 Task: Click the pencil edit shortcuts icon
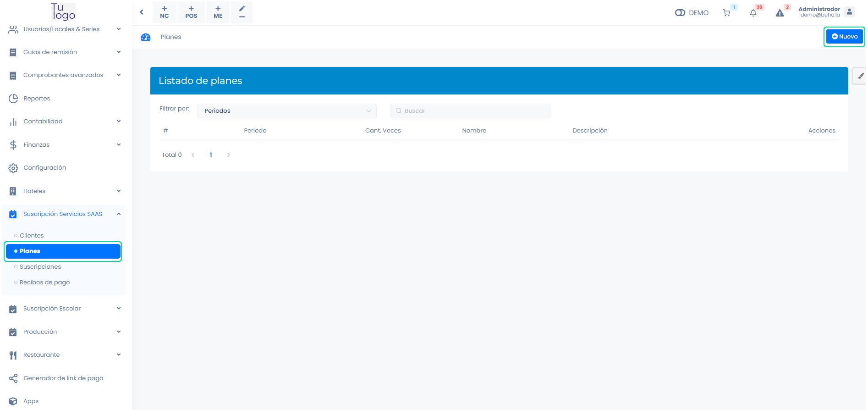242,12
